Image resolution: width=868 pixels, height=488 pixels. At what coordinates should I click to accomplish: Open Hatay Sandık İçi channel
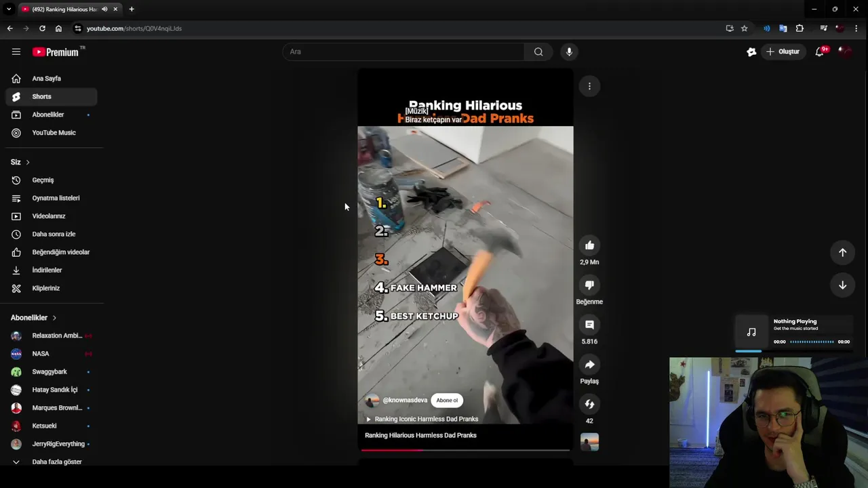coord(52,390)
